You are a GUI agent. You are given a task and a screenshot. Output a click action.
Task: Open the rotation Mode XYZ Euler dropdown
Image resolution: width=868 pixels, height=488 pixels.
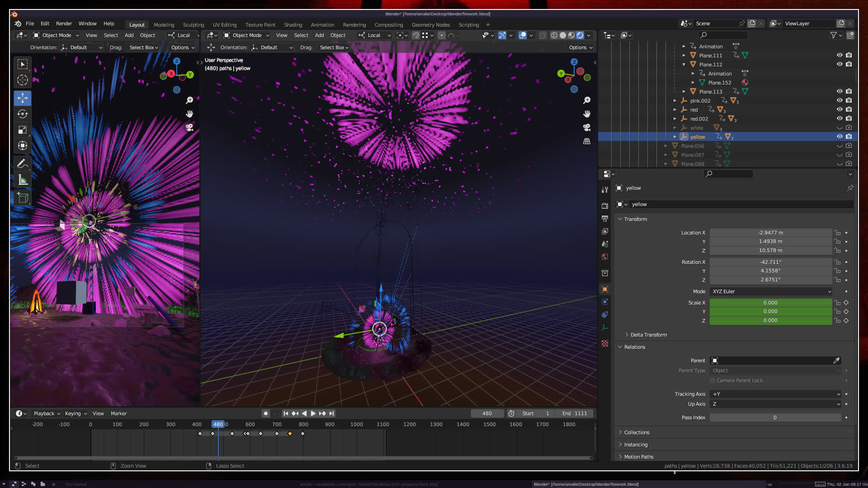click(771, 291)
